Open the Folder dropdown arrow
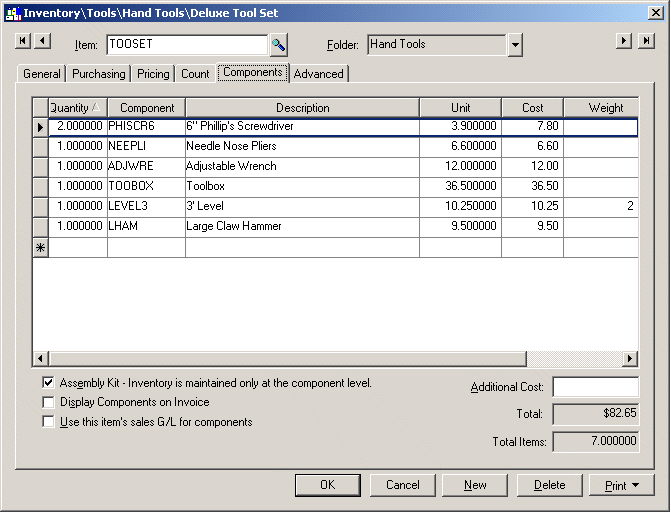Screen dimensions: 671x513 515,45
